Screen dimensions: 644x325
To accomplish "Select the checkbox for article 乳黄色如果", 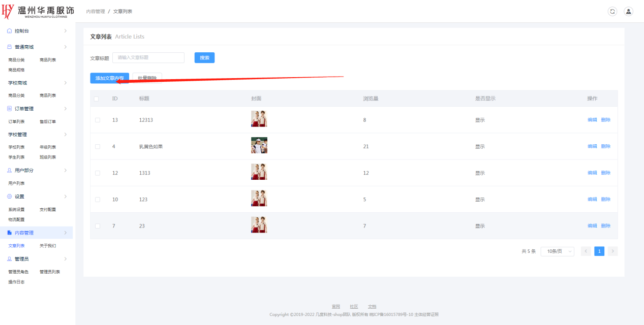I will 98,146.
